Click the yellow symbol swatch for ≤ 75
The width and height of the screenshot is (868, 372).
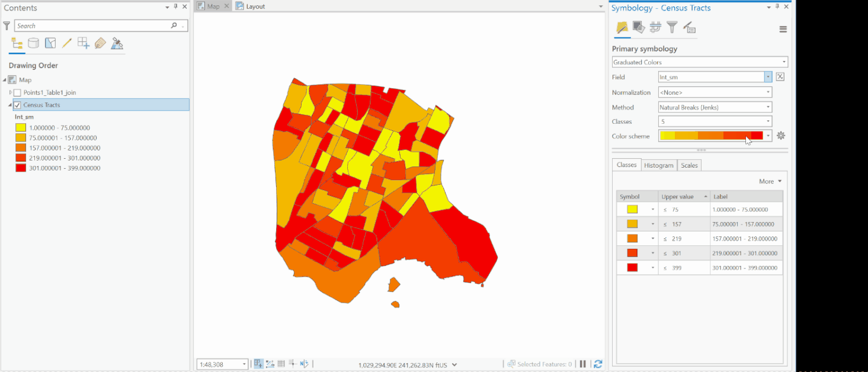coord(632,209)
